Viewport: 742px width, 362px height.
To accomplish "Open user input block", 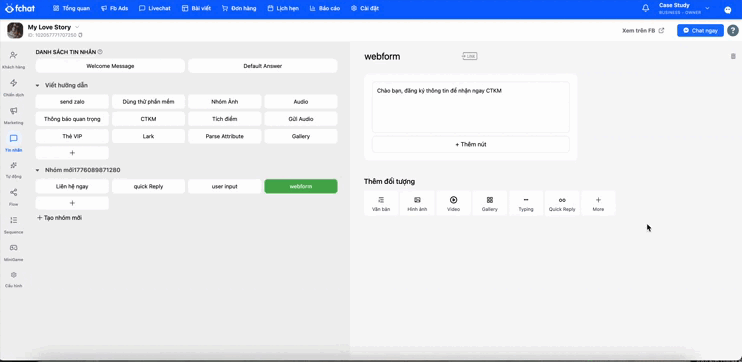I will pyautogui.click(x=225, y=186).
